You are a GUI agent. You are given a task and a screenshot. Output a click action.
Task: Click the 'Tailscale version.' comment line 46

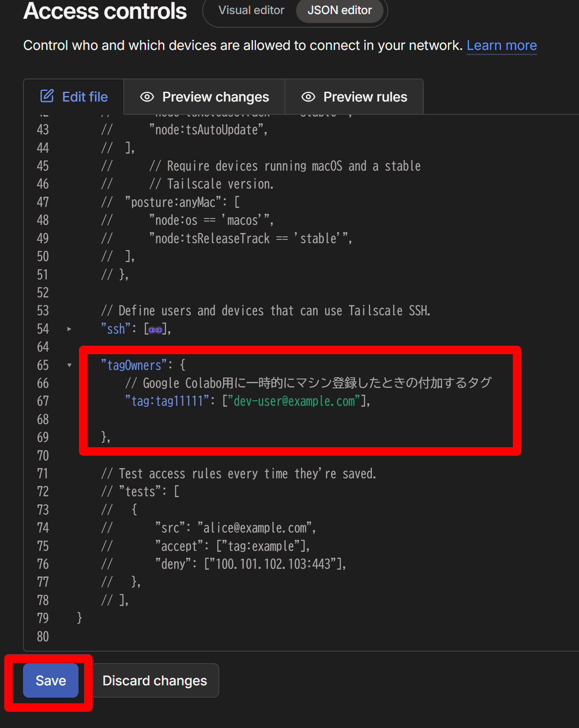point(187,184)
